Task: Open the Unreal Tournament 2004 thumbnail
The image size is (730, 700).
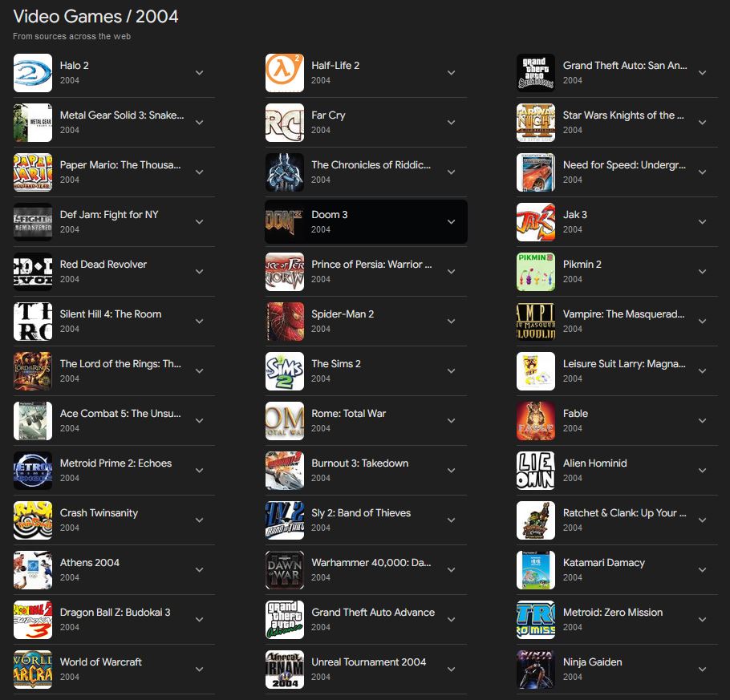Action: (285, 670)
